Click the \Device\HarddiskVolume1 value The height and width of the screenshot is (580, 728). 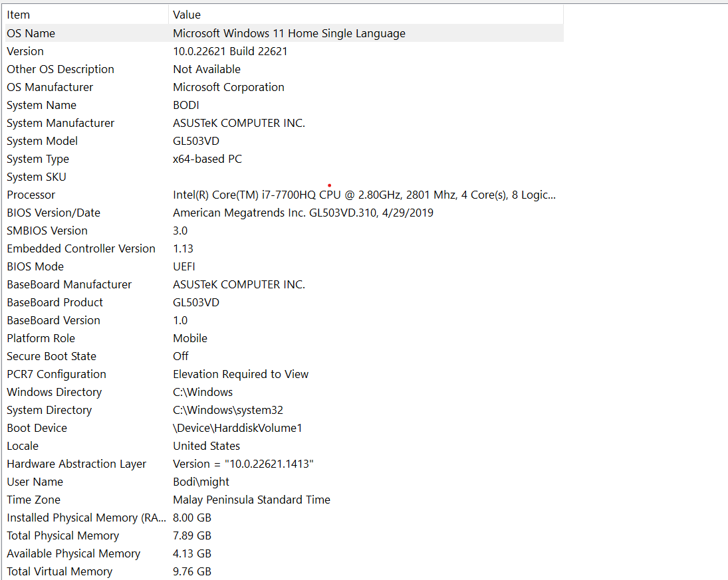(x=237, y=429)
